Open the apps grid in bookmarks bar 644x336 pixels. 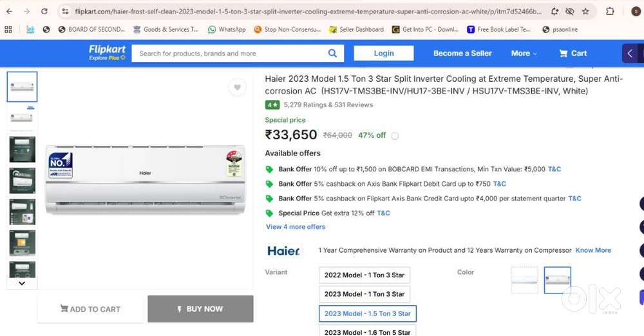click(8, 30)
